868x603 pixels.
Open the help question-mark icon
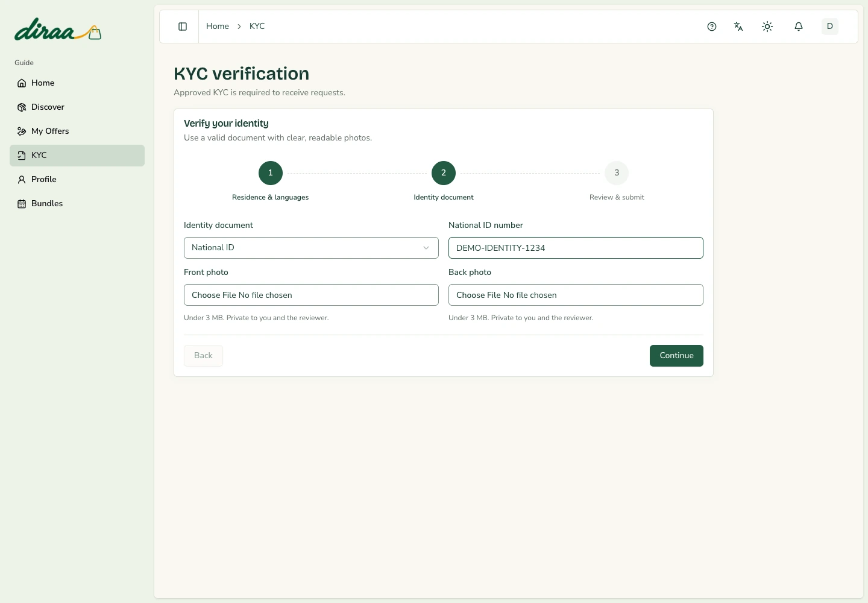[x=712, y=27]
